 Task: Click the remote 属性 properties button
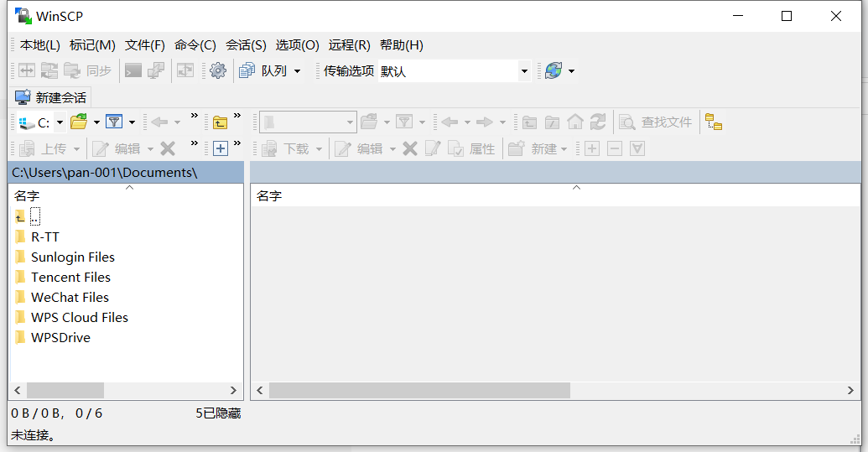pyautogui.click(x=471, y=148)
